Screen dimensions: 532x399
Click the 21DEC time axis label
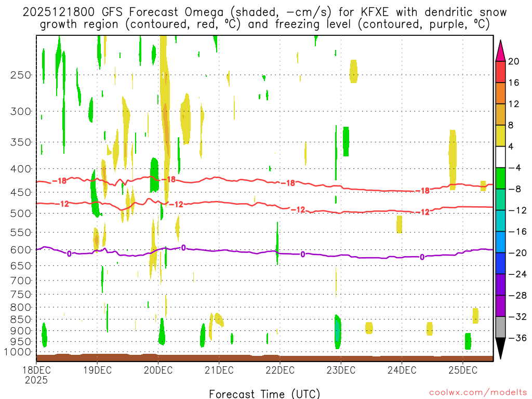219,370
